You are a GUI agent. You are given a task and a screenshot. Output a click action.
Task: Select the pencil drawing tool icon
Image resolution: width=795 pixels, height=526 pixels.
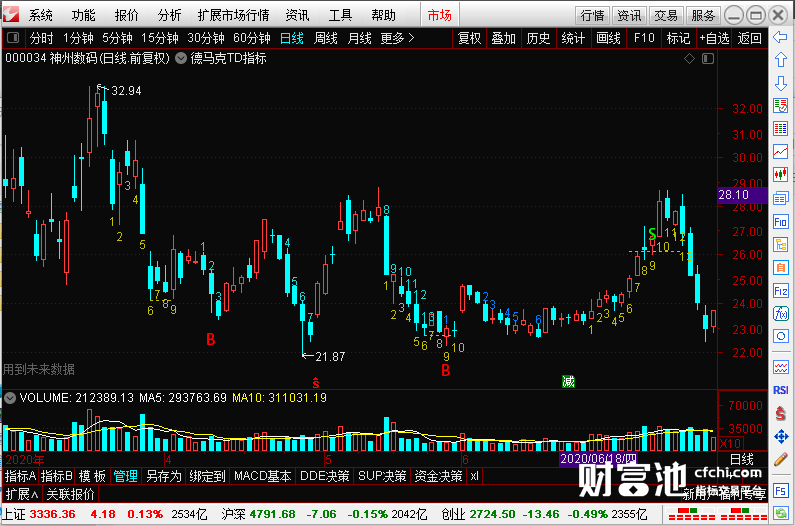coord(780,460)
